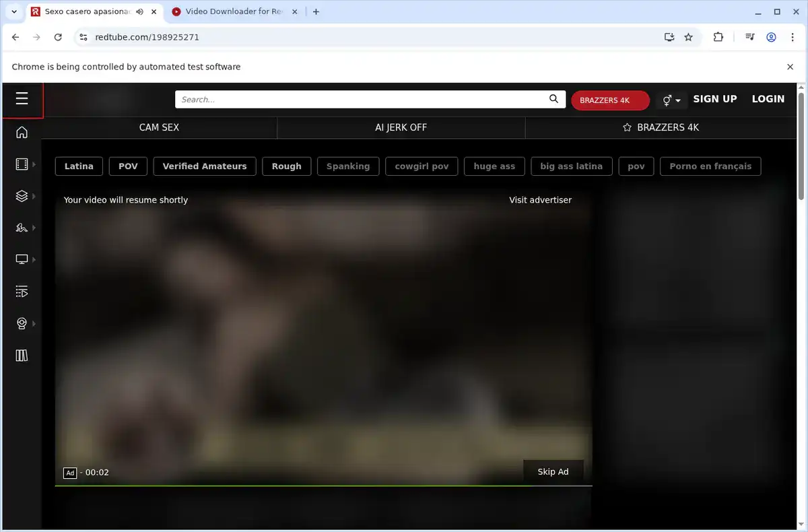Open the tab search dropdown chevron

[x=13, y=11]
